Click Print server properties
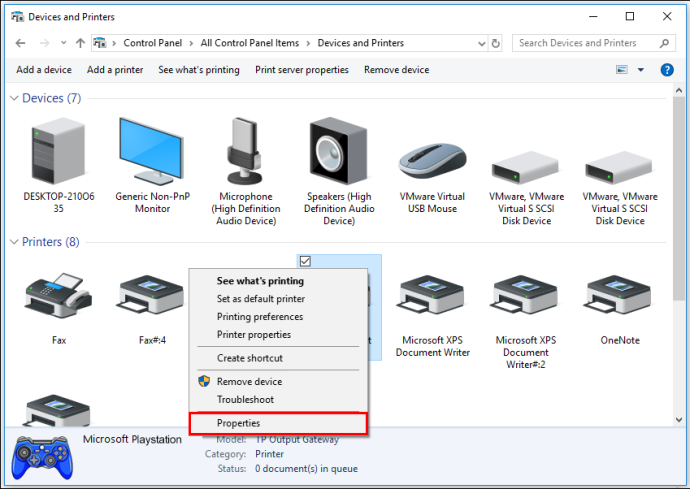The width and height of the screenshot is (690, 489). [301, 70]
